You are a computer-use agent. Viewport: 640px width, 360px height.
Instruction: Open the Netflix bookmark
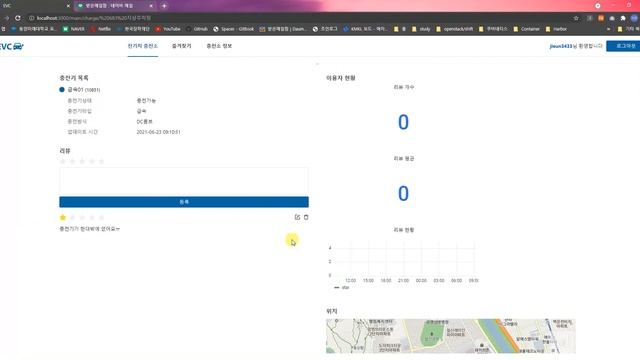(x=100, y=29)
